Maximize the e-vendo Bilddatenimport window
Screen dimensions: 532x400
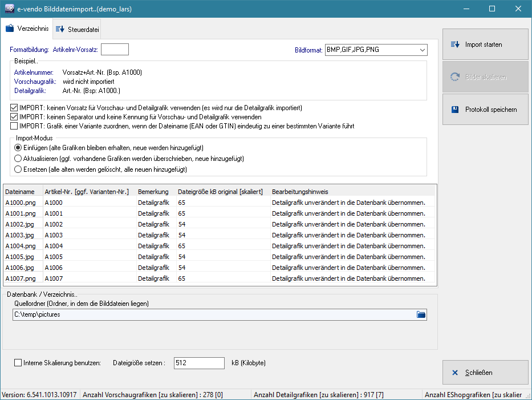[492, 9]
